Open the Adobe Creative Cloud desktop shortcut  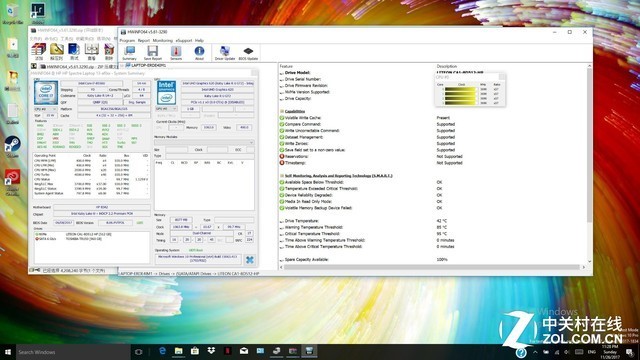(13, 182)
